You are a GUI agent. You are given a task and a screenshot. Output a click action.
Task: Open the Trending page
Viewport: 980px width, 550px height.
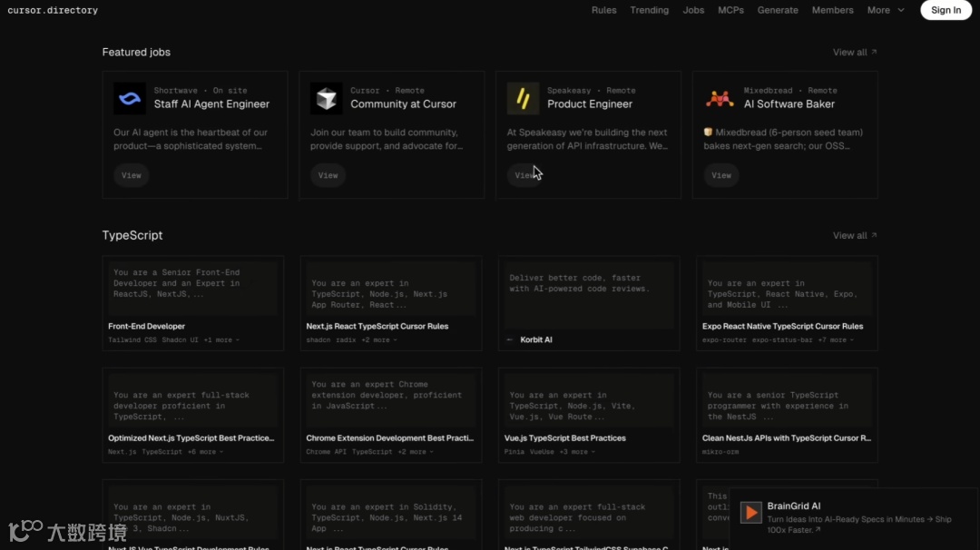coord(649,10)
